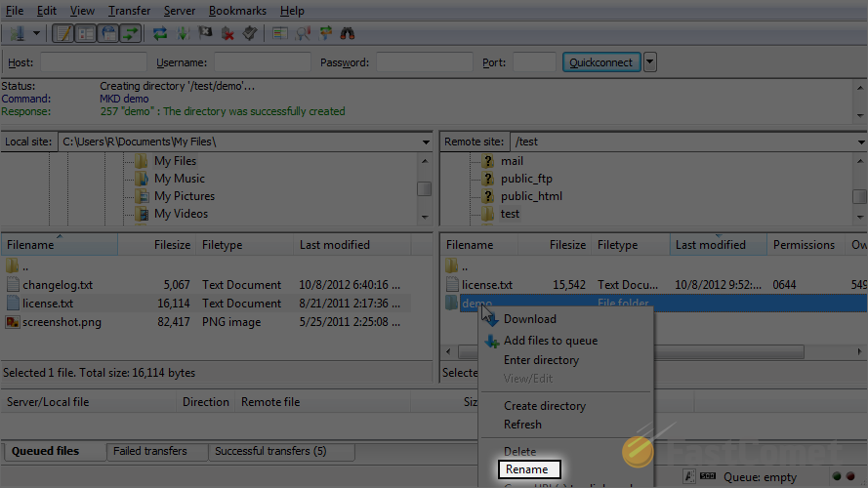Click the refresh file lists icon
This screenshot has width=868, height=488.
[160, 33]
